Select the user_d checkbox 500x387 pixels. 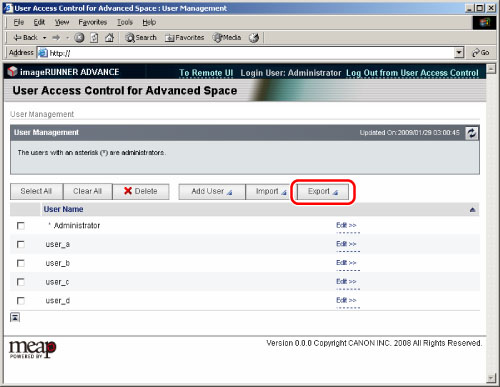tap(21, 301)
